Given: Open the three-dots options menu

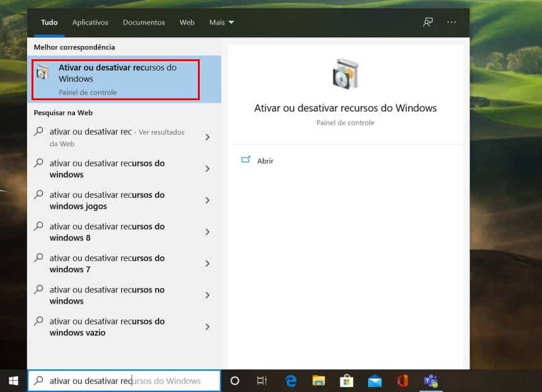Looking at the screenshot, I should (451, 22).
